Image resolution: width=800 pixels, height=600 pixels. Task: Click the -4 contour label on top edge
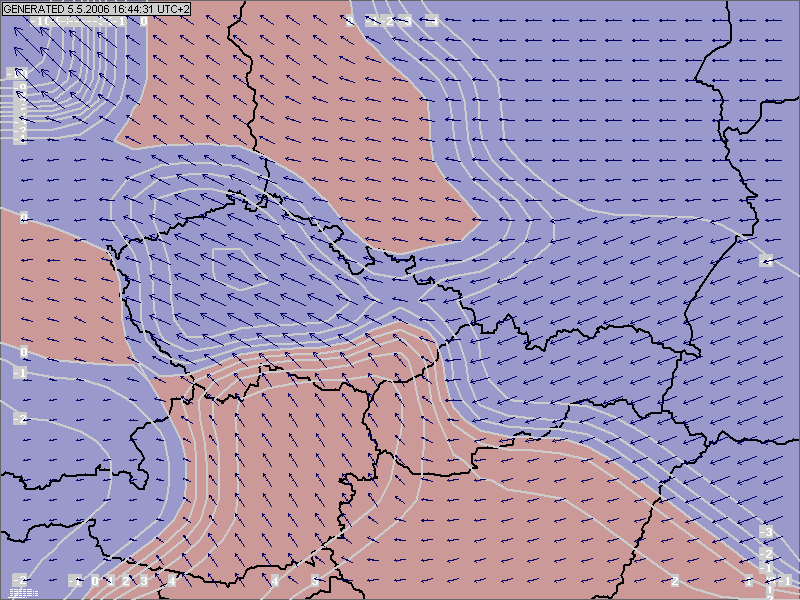434,20
